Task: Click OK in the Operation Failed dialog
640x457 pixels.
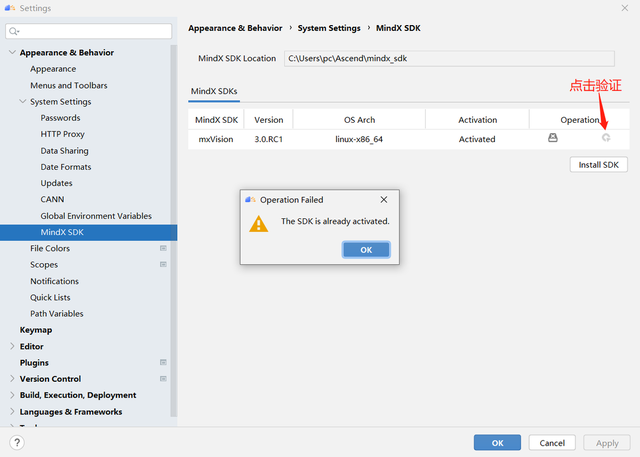Action: (x=366, y=250)
